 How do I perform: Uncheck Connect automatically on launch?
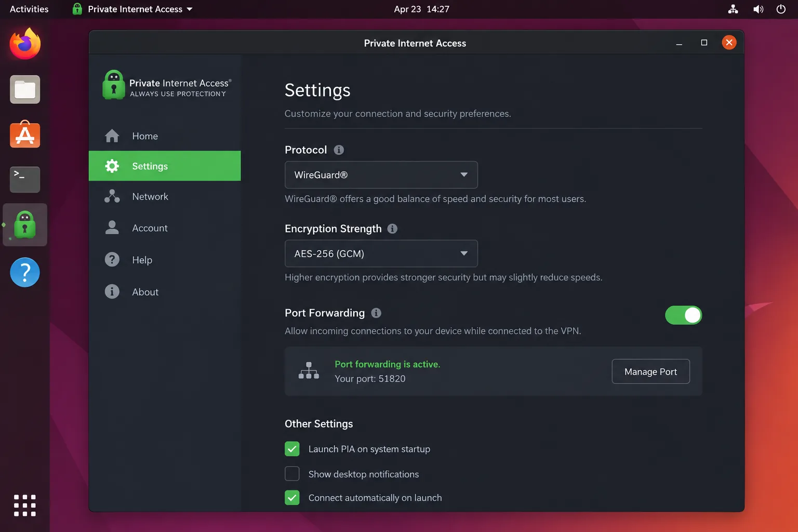point(292,498)
